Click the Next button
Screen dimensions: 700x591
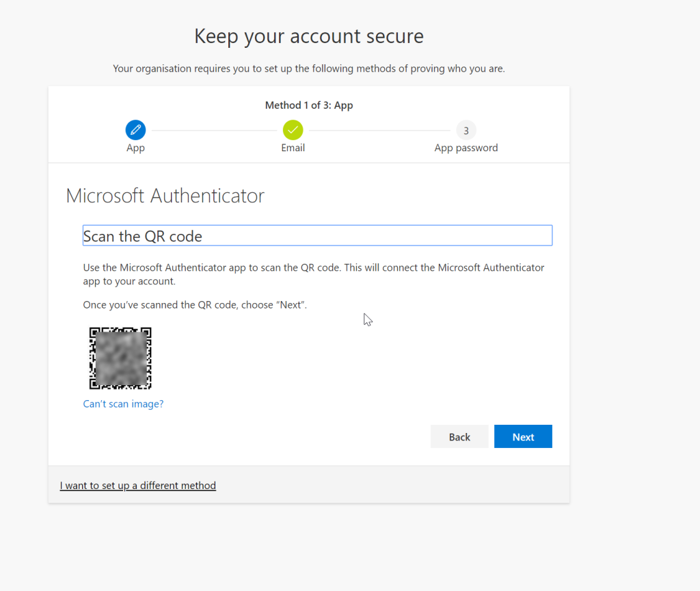pos(523,436)
